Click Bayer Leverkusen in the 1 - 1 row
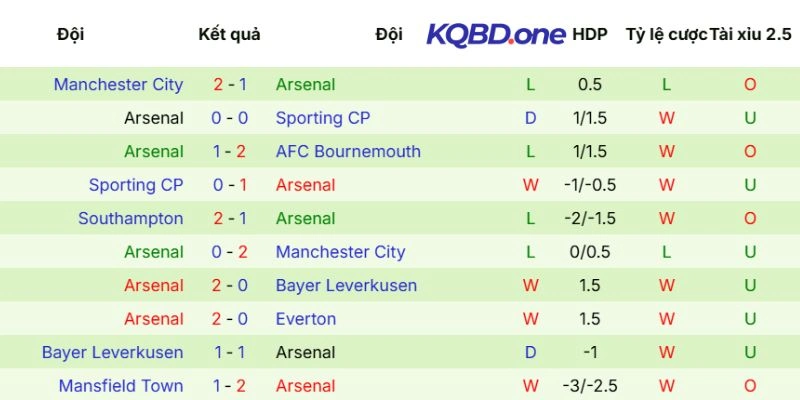Viewport: 800px width, 400px height. point(113,352)
